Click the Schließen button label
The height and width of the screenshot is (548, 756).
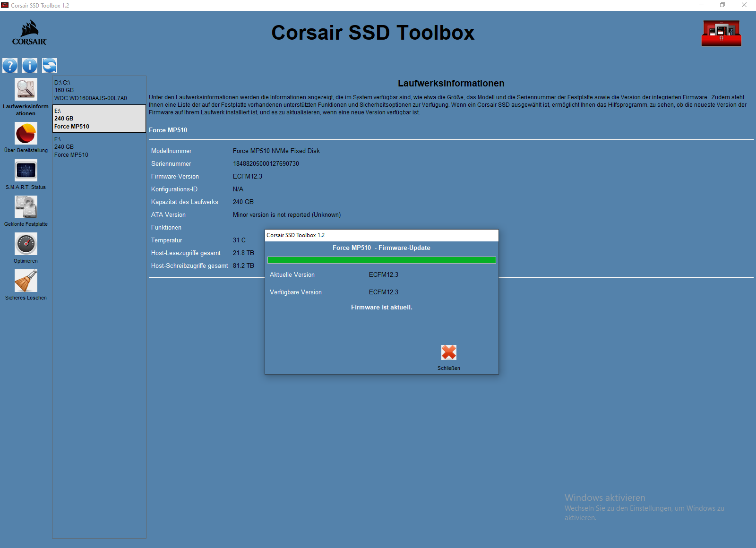coord(449,368)
